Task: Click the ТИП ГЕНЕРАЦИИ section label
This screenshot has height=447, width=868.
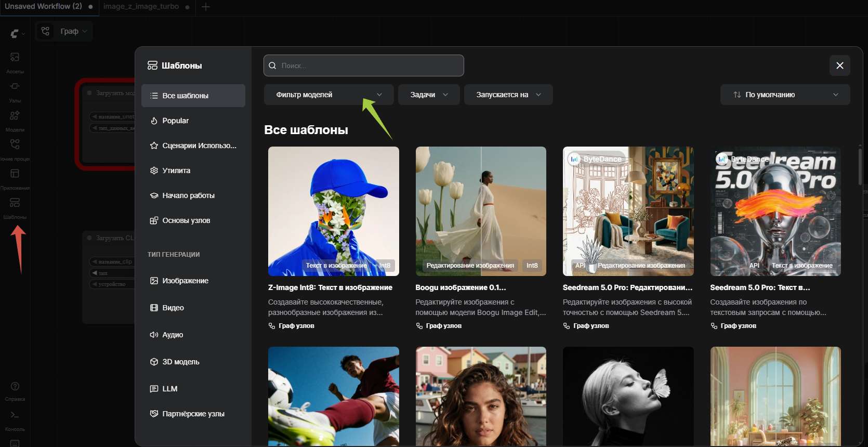Action: point(174,255)
